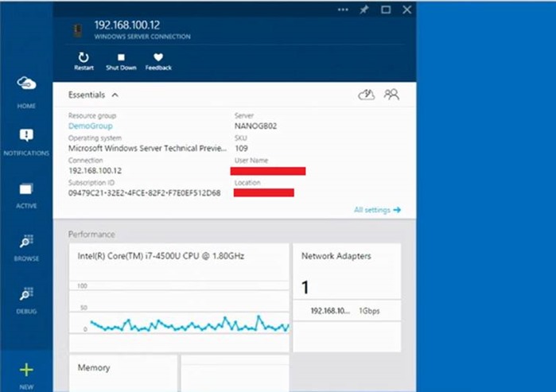This screenshot has height=392, width=556.
Task: Open Active items in the sidebar
Action: click(x=26, y=196)
